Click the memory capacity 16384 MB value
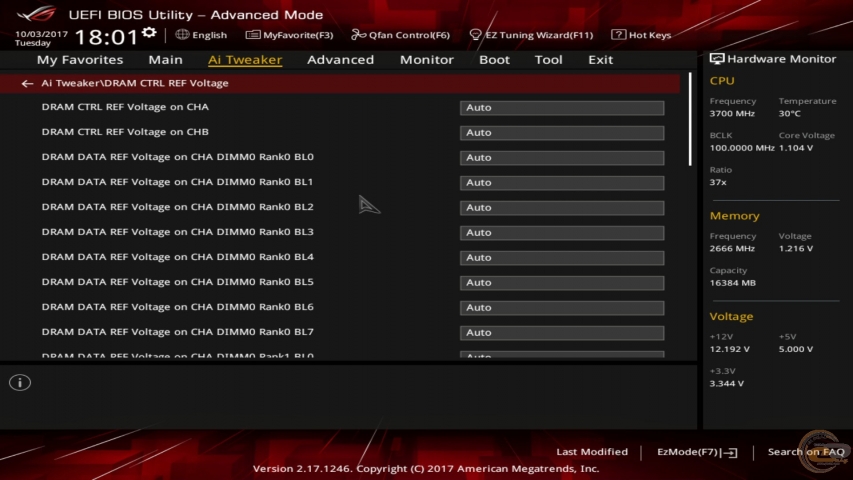The height and width of the screenshot is (480, 853). click(733, 283)
